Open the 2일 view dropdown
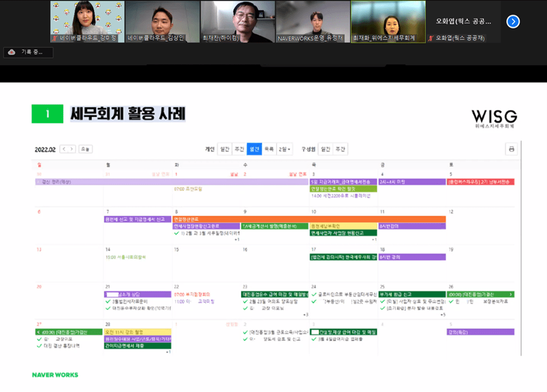This screenshot has height=392, width=547. tap(285, 149)
